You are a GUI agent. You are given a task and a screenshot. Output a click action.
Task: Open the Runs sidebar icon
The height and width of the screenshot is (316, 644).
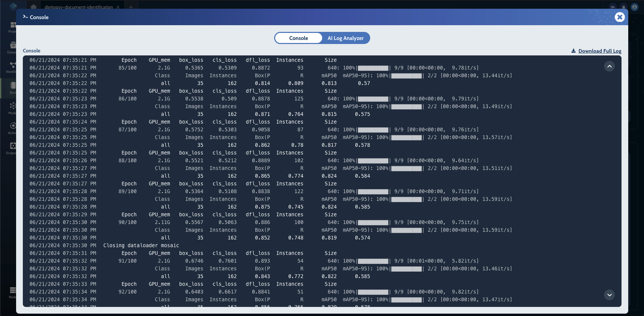click(13, 87)
